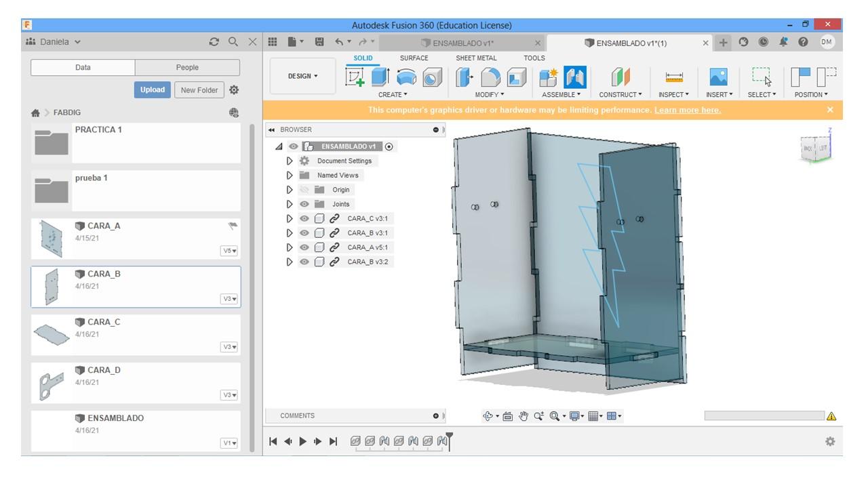868x488 pixels.
Task: Expand the CARA_A v5:1 node
Action: [290, 247]
